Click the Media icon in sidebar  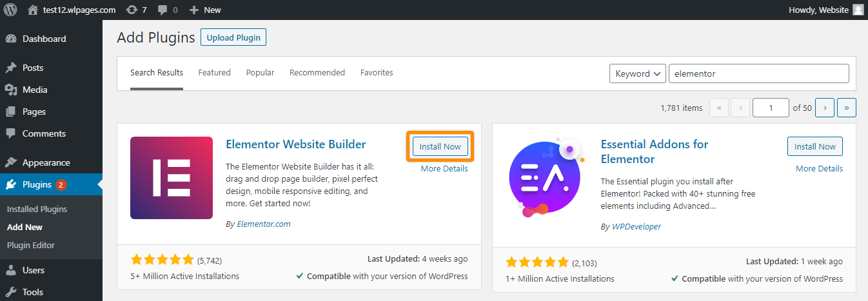(x=10, y=90)
